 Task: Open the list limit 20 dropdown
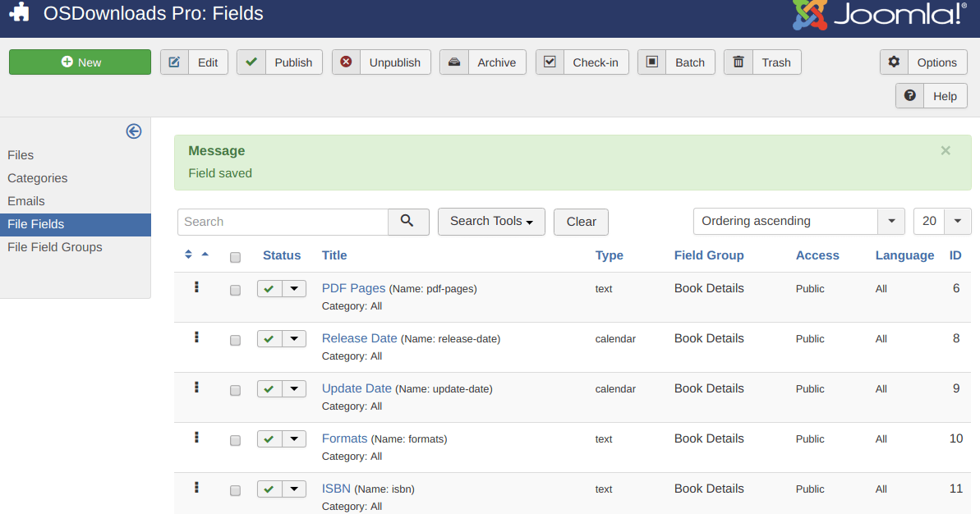click(x=942, y=221)
